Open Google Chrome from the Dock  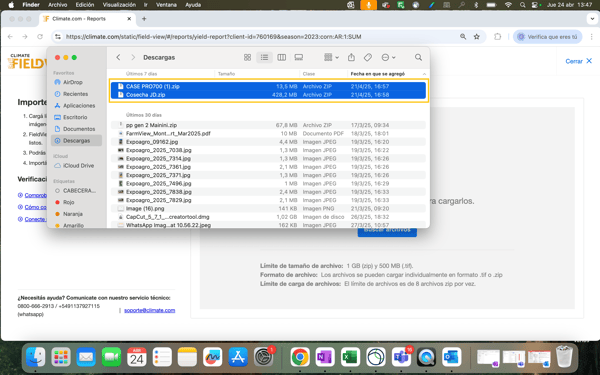(300, 357)
